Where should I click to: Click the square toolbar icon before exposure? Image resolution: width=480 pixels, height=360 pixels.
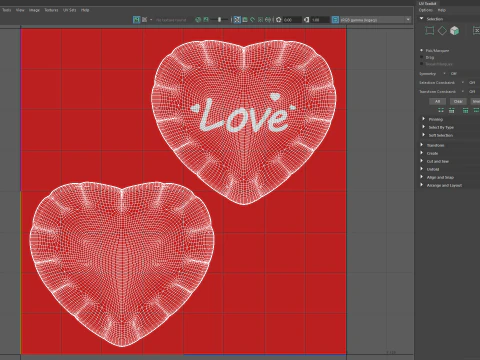tap(260, 20)
